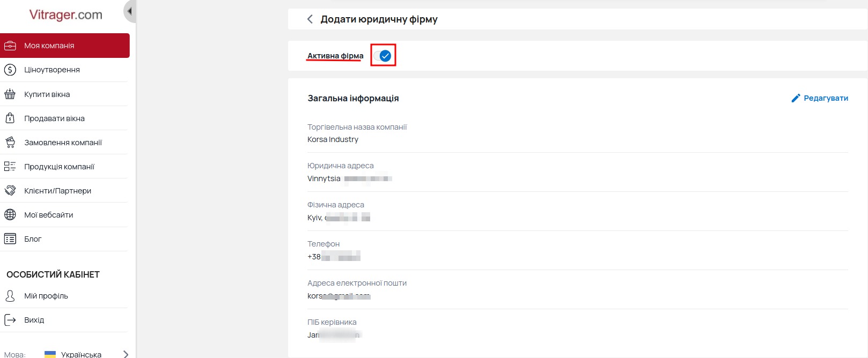Viewport: 868px width, 358px height.
Task: Open Клієнти/Партнери section
Action: 57,191
